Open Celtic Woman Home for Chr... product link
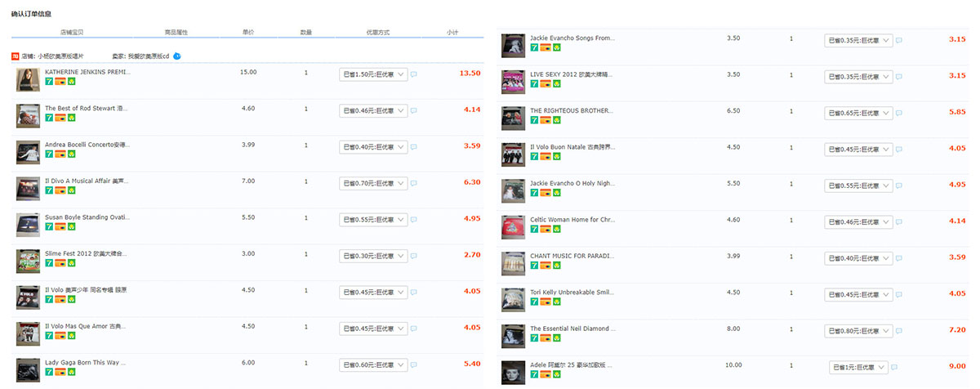Viewport: 980px width, 389px height. [x=572, y=220]
